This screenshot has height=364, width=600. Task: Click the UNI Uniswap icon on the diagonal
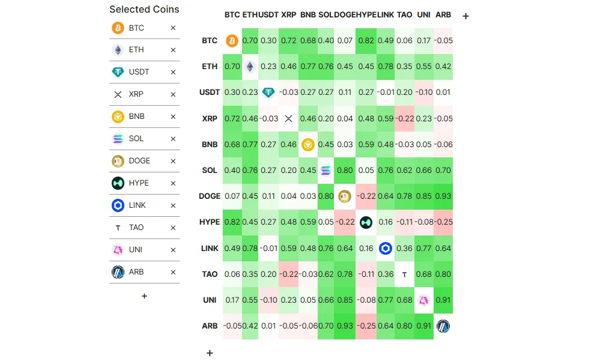[423, 300]
